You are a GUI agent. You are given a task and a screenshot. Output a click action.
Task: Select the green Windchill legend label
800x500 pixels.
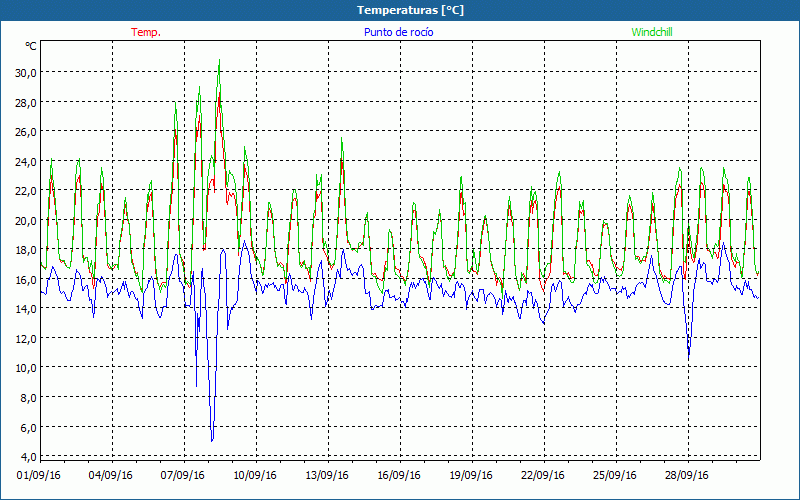pos(652,32)
